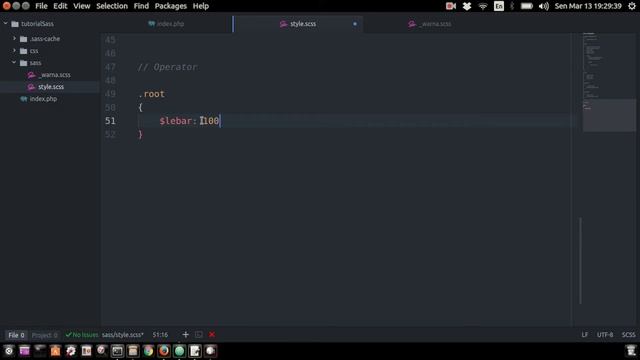Open the Wi-Fi network indicator
Viewport: 640px width, 360px height.
[x=482, y=6]
